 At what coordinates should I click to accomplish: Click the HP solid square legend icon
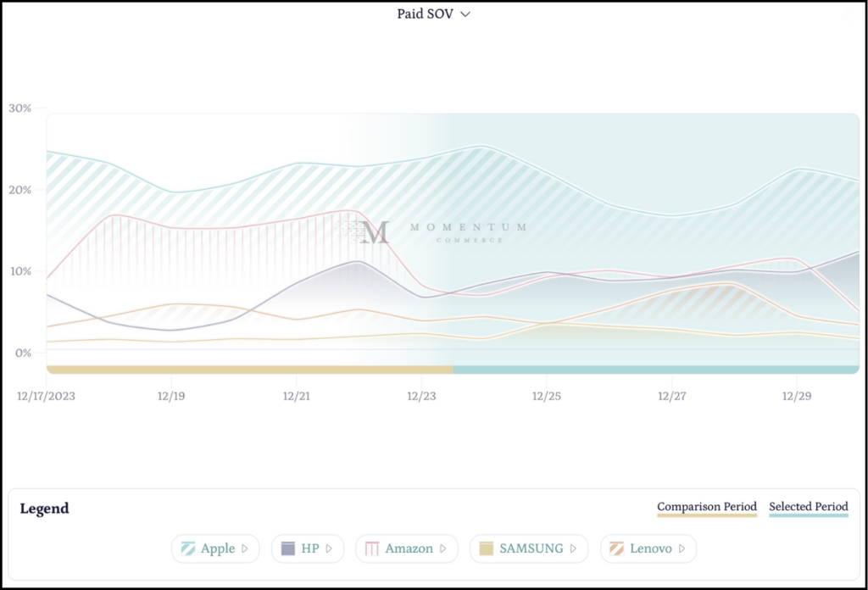288,548
